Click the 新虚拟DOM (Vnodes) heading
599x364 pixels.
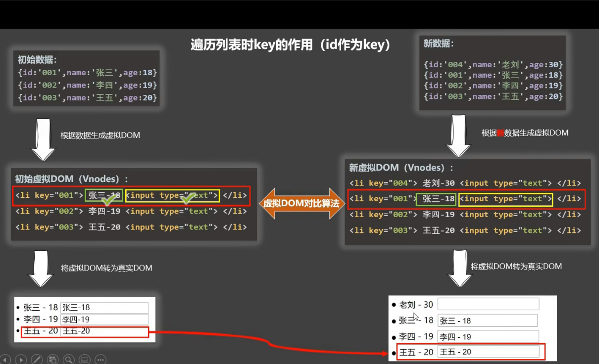(x=401, y=168)
